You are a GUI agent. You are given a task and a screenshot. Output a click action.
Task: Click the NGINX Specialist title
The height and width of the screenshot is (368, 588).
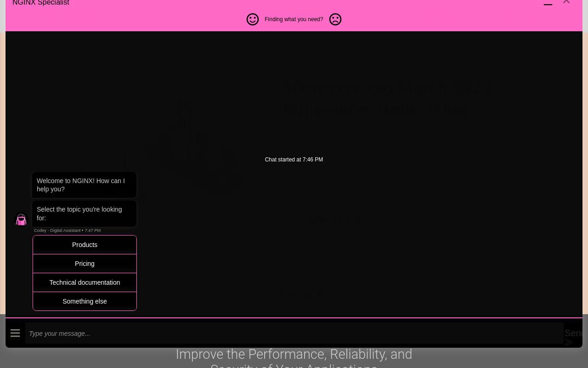(41, 3)
